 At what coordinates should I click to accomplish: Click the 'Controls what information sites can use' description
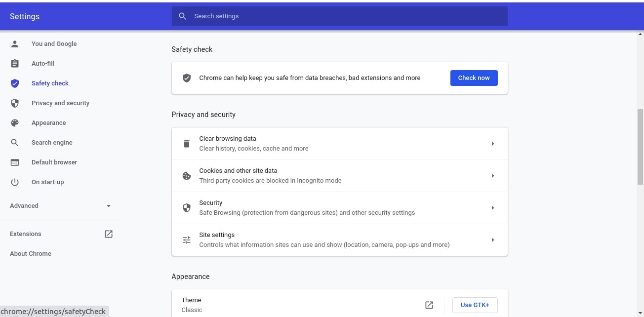[324, 245]
